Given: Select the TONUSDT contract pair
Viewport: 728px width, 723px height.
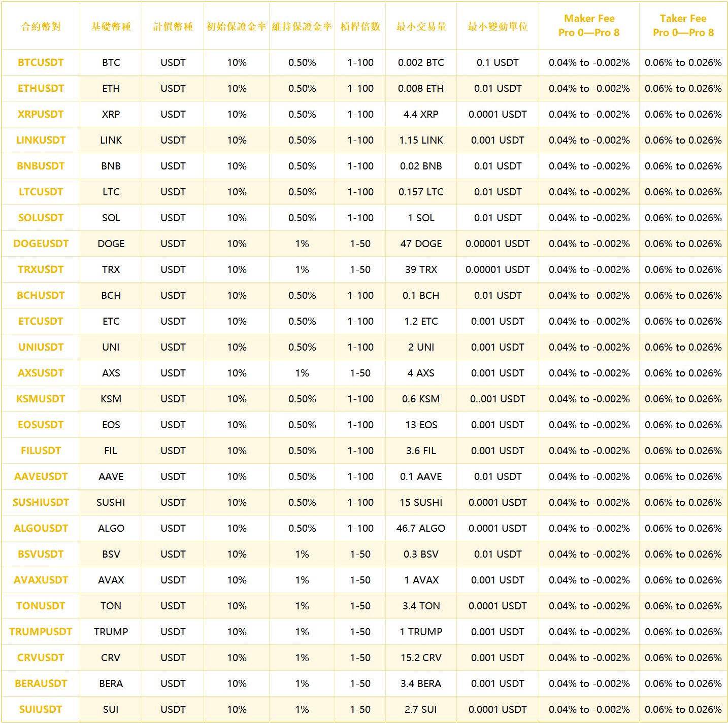Looking at the screenshot, I should (x=41, y=606).
